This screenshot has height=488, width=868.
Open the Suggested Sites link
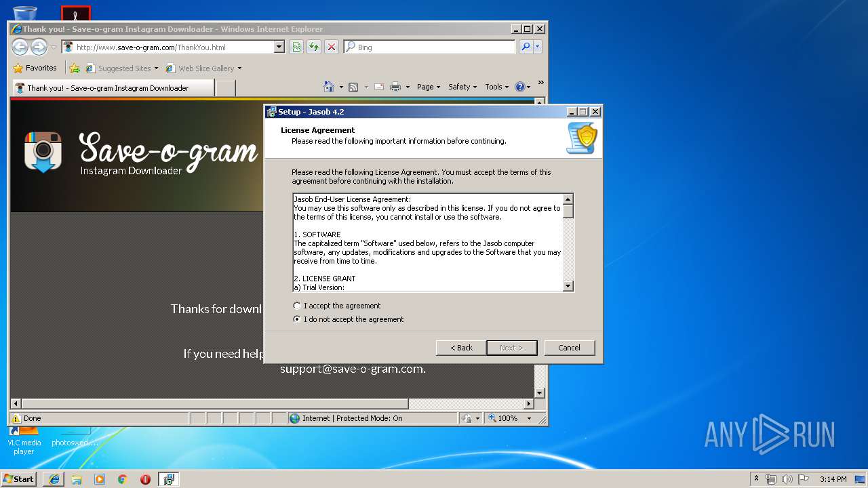(x=121, y=68)
